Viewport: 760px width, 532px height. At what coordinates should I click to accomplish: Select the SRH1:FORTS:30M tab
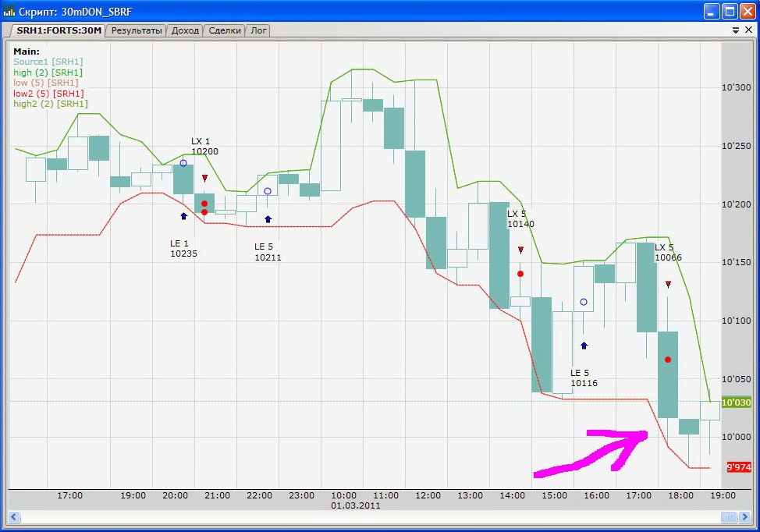59,30
